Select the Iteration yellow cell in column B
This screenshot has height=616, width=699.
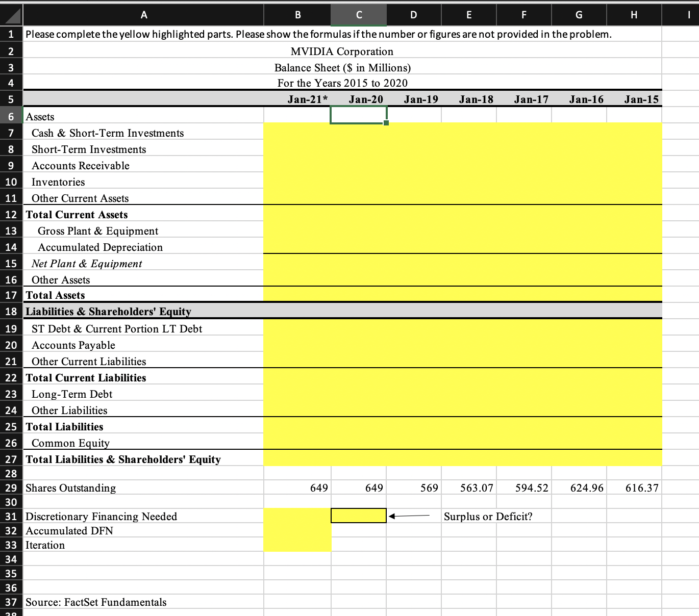coord(297,545)
